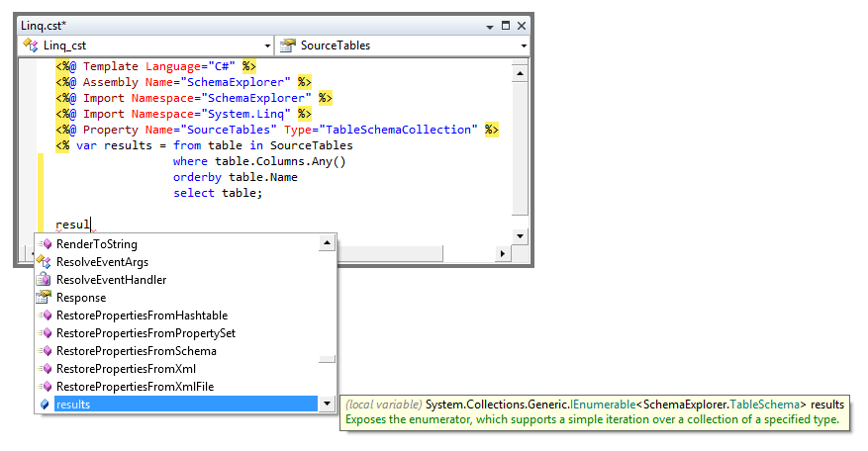
Task: Click the ResolveEventHandler delegate icon
Action: (x=44, y=280)
